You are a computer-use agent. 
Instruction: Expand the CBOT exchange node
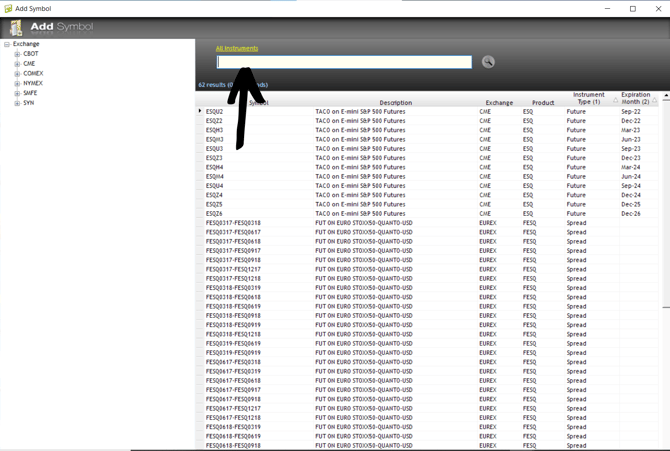coord(17,54)
